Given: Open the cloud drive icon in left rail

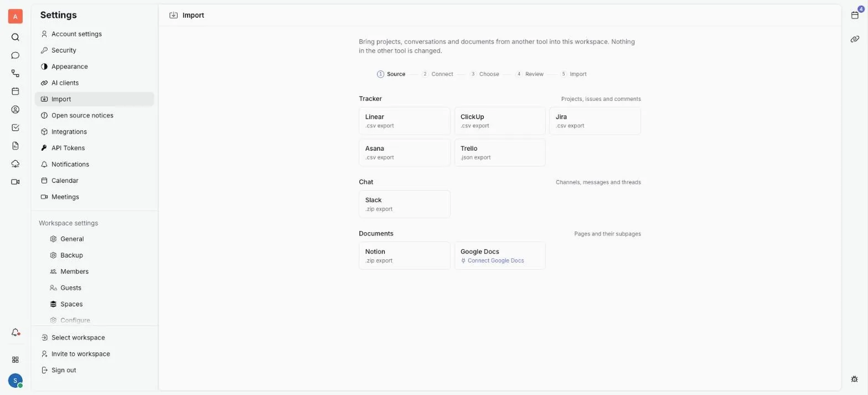Looking at the screenshot, I should [x=15, y=163].
